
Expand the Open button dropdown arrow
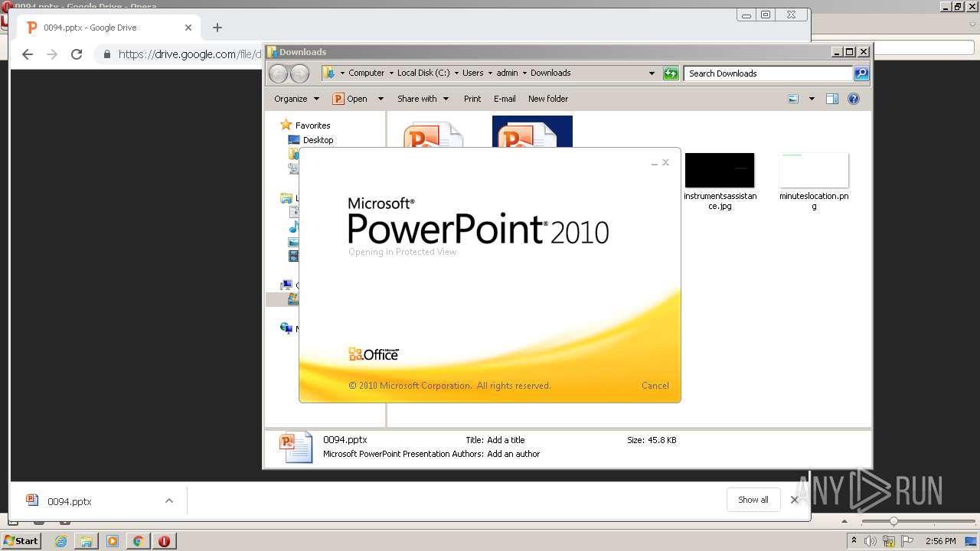point(381,99)
